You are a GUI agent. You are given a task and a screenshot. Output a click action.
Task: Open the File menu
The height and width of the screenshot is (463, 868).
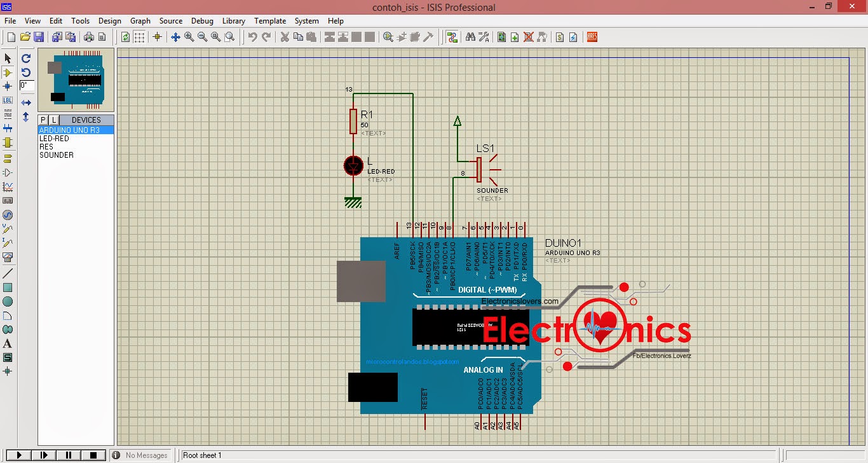10,21
